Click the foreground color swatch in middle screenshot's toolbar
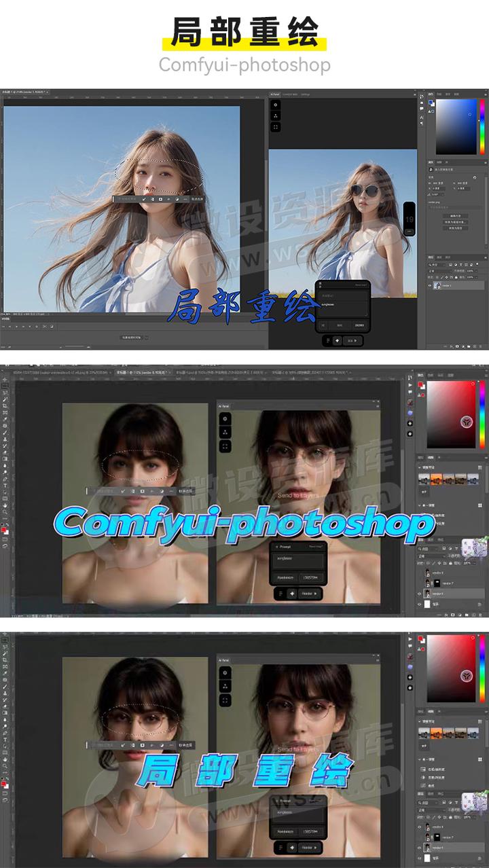The width and height of the screenshot is (489, 868). (4, 529)
